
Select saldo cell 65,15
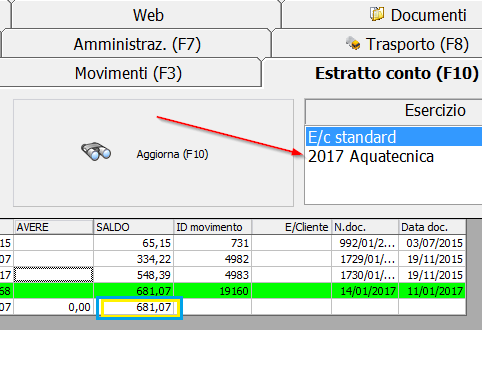134,243
